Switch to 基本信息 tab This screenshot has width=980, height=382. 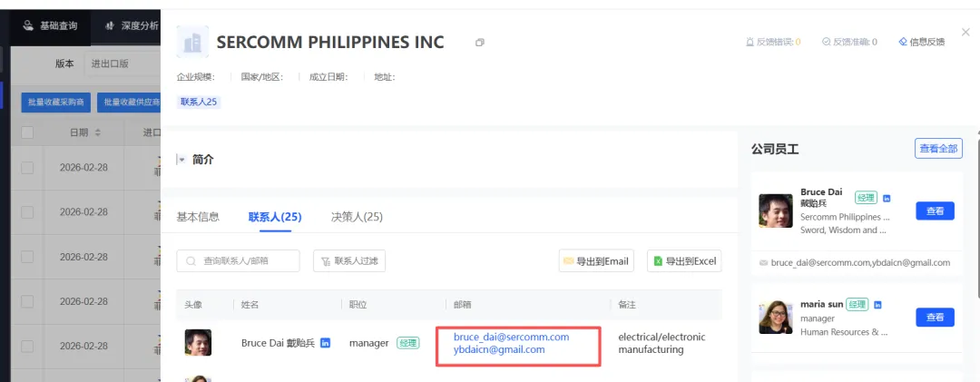coord(198,217)
